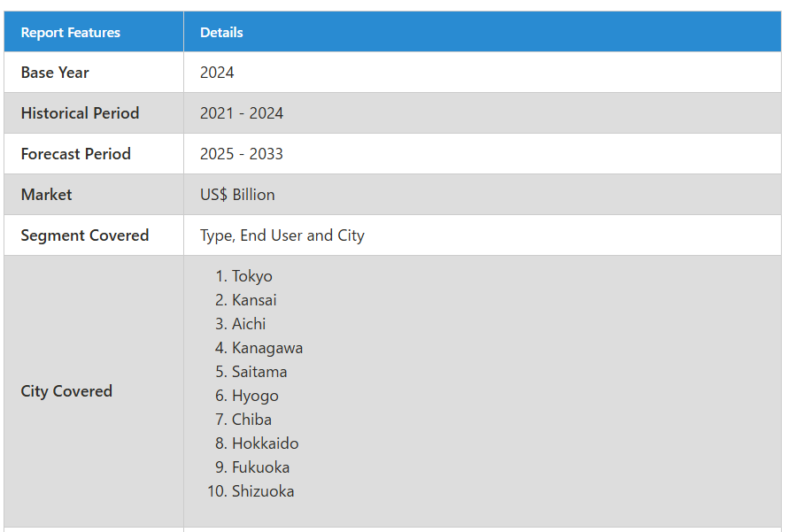
Task: Select the City Covered label
Action: 66,391
